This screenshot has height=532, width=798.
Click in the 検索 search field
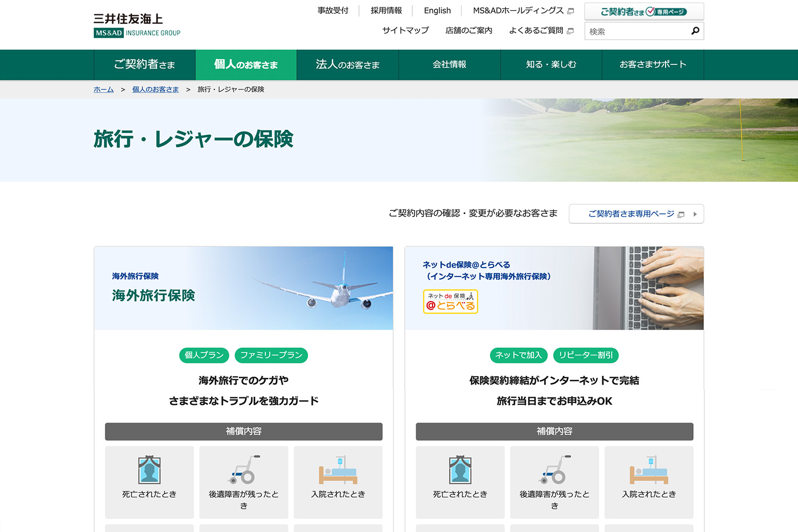637,31
